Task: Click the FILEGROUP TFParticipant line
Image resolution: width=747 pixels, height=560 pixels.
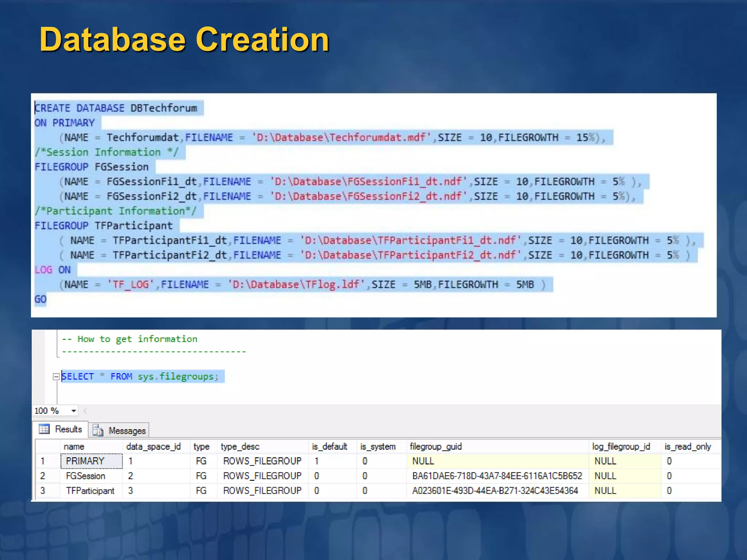Action: (104, 226)
